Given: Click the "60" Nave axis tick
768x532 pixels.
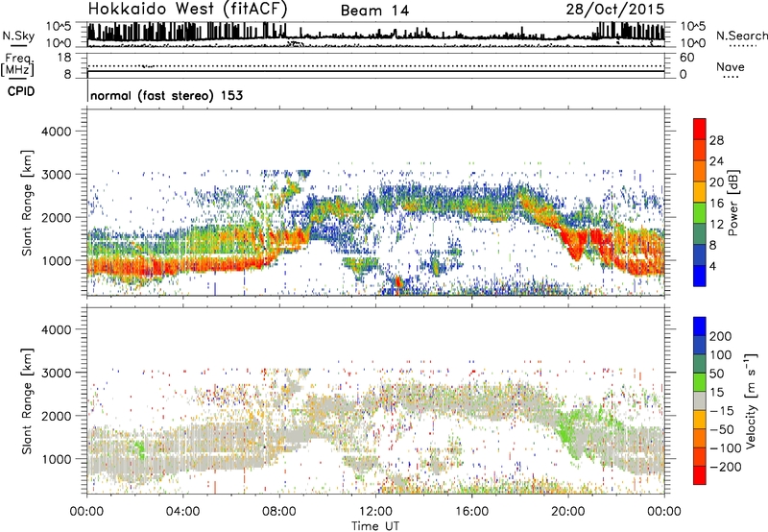Looking at the screenshot, I should pos(686,58).
